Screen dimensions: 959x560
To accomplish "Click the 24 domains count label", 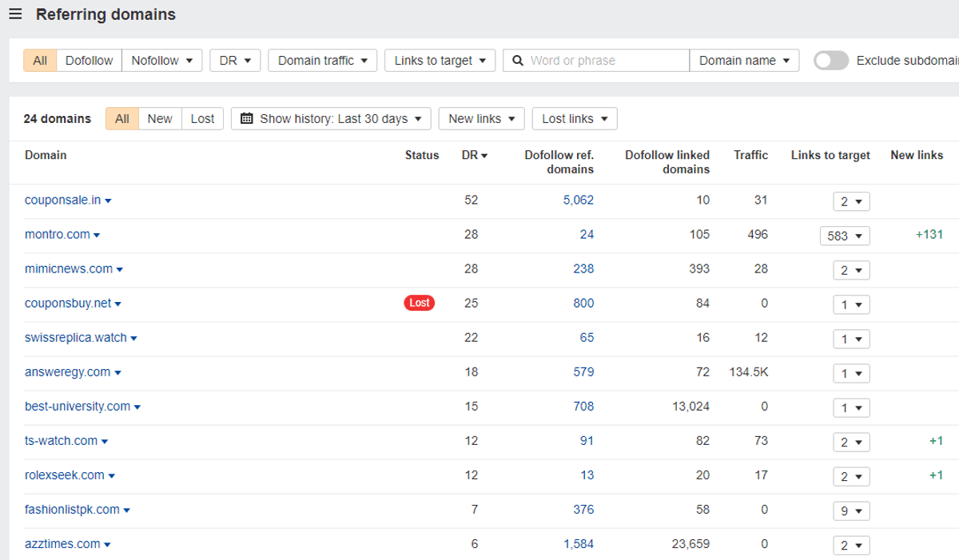I will pos(58,118).
